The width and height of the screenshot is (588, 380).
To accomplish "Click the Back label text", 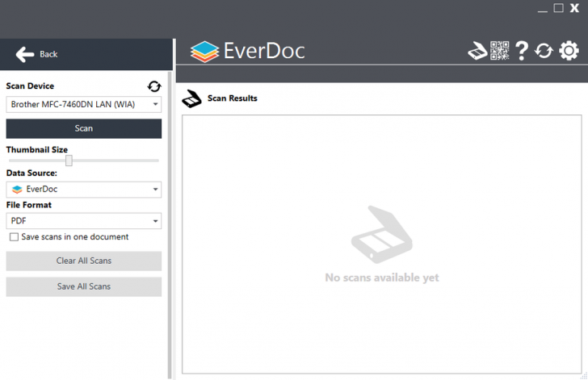I will point(48,54).
